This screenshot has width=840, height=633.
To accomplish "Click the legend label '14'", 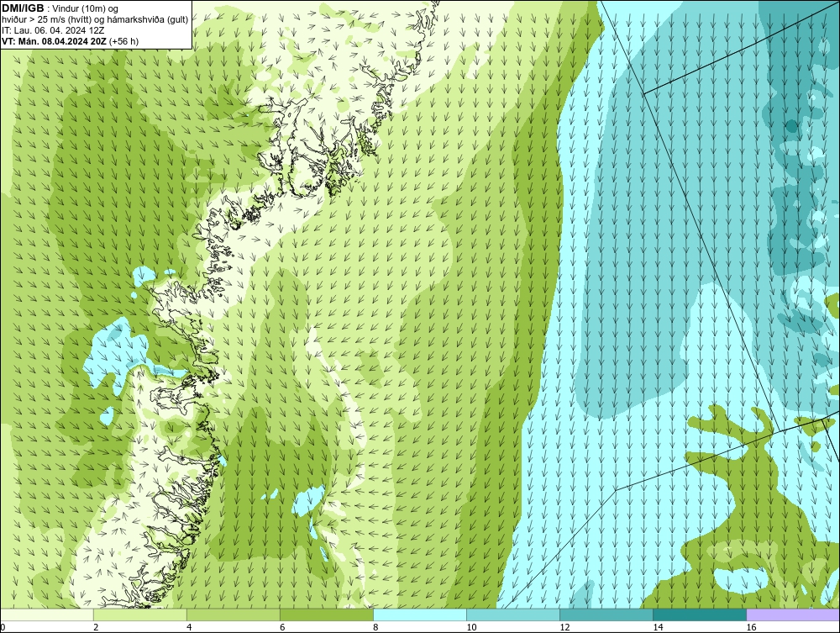I will (658, 627).
